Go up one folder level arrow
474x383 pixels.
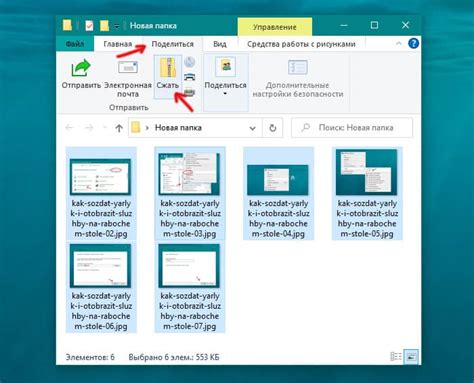(x=119, y=128)
